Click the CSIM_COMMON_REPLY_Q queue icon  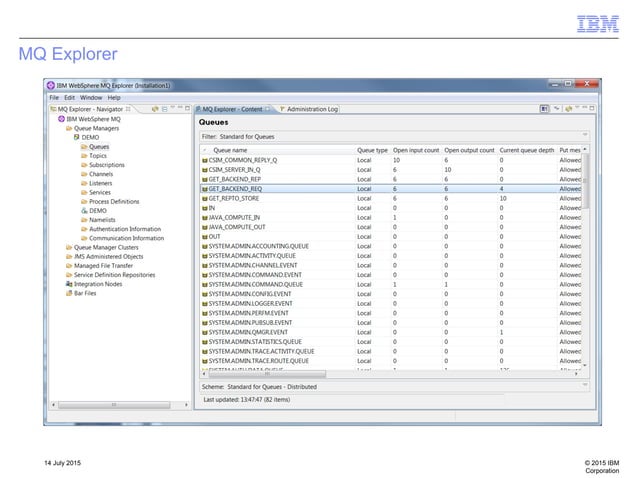click(x=205, y=160)
